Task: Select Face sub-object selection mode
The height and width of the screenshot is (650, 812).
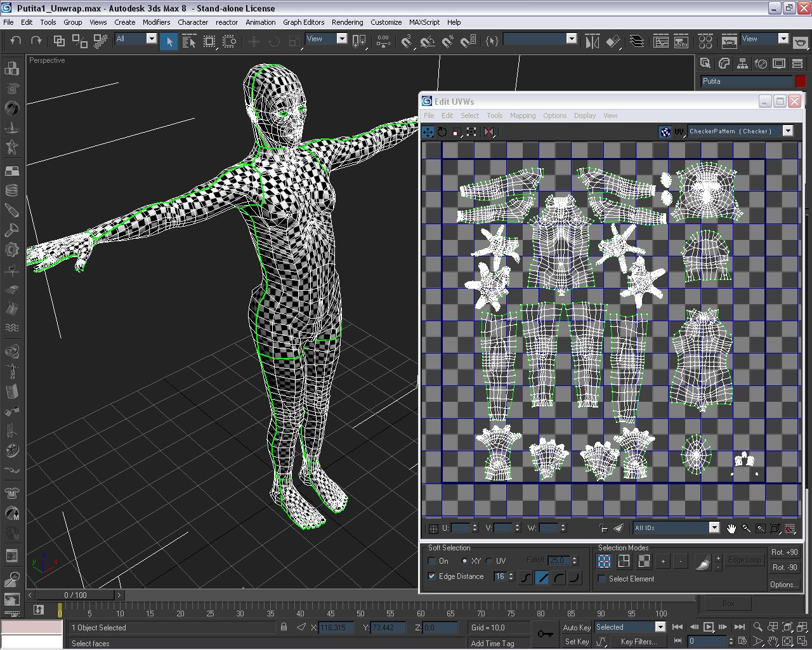Action: tap(644, 561)
